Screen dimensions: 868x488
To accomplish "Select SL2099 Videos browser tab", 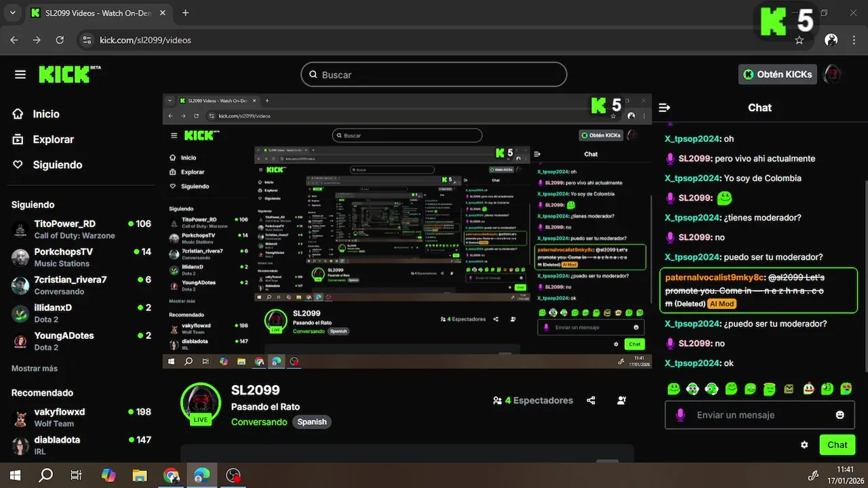I will pos(100,13).
